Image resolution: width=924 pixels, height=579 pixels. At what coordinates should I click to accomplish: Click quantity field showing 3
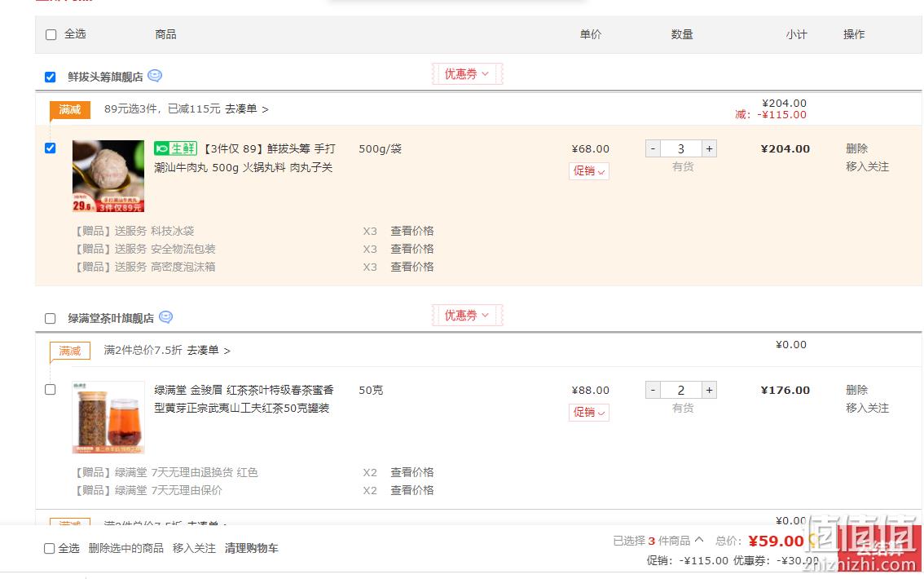tap(680, 148)
